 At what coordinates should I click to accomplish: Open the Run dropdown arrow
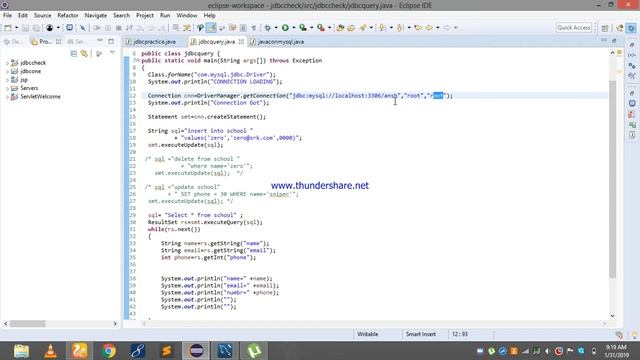[293, 28]
